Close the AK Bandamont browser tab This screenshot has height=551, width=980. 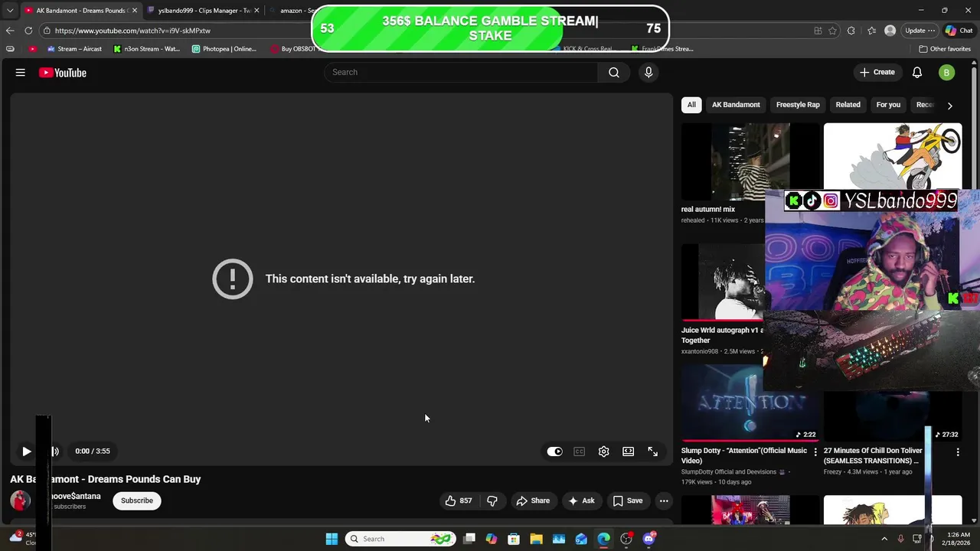point(134,11)
